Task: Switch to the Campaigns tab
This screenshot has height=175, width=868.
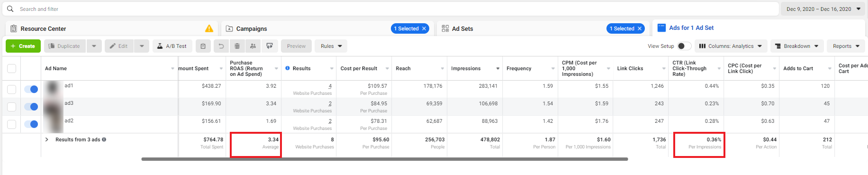Action: click(x=252, y=28)
